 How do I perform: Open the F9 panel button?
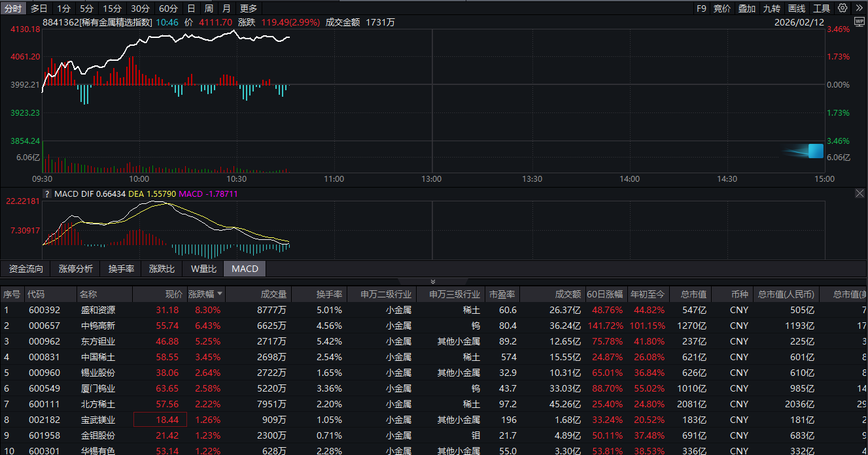coord(701,8)
